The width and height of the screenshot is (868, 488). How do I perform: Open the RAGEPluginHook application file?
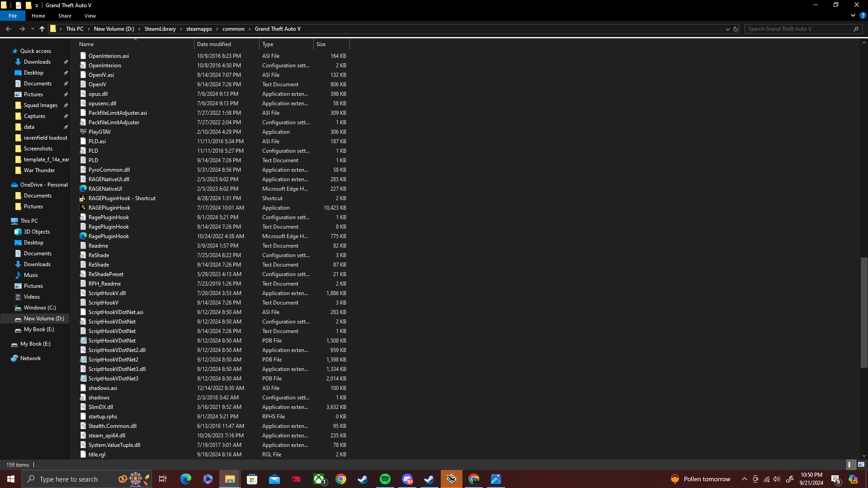coord(109,208)
